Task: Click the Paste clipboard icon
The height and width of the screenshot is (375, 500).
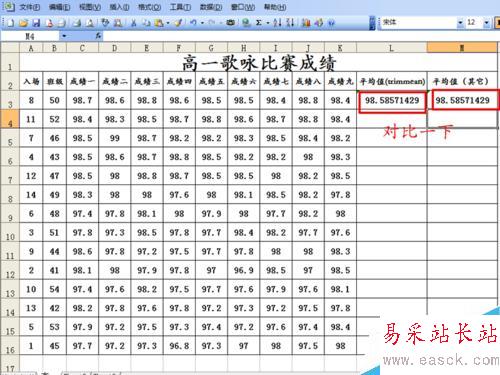Action: click(159, 23)
